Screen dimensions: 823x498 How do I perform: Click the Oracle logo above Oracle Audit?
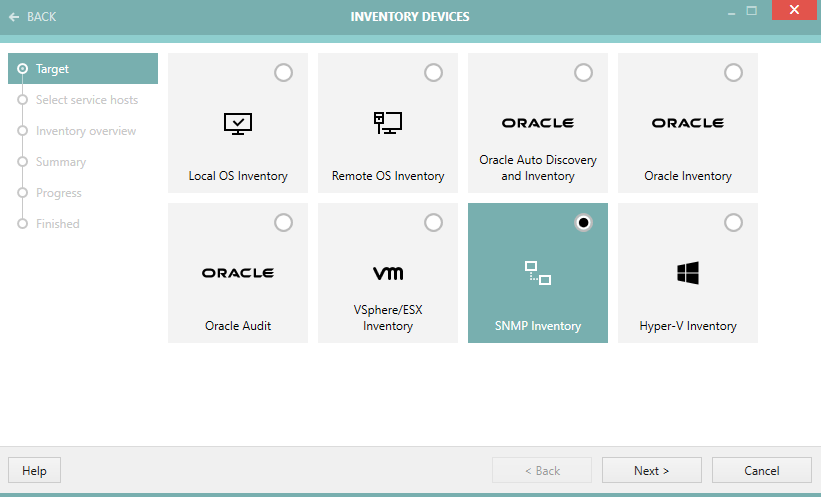pos(238,273)
